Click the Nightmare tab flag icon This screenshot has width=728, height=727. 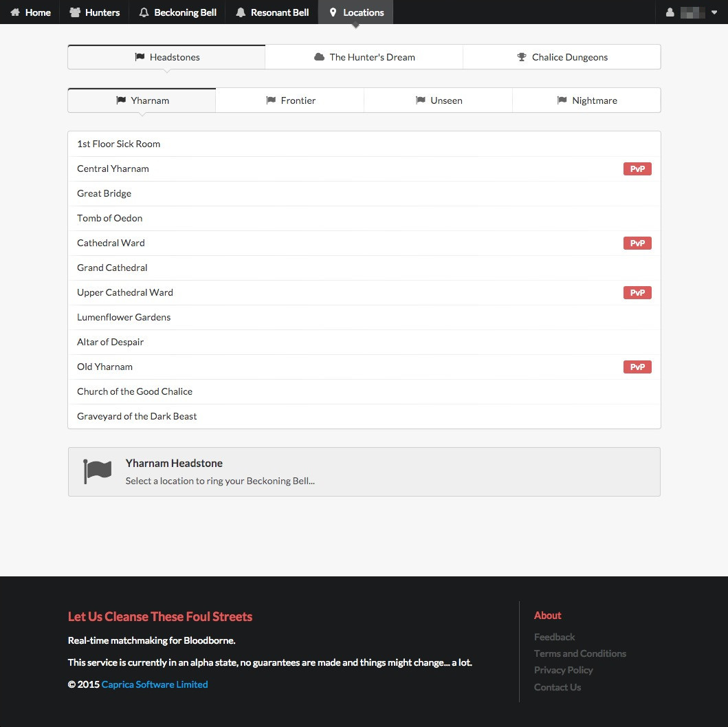point(562,100)
